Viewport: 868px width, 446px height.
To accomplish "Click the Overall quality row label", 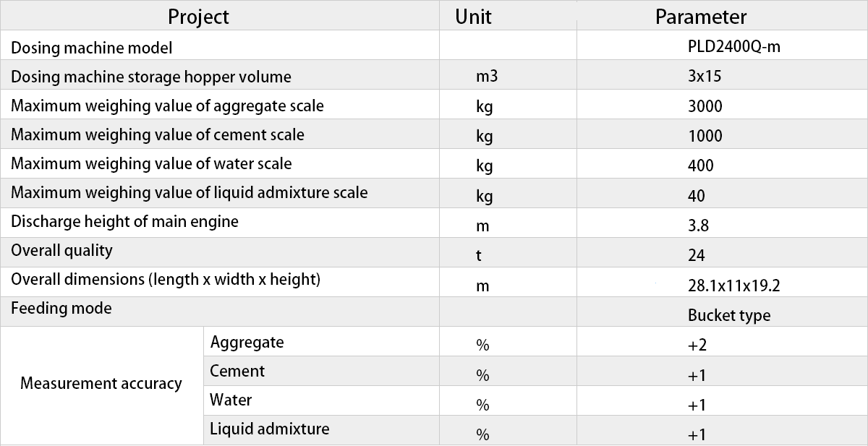I will (61, 251).
